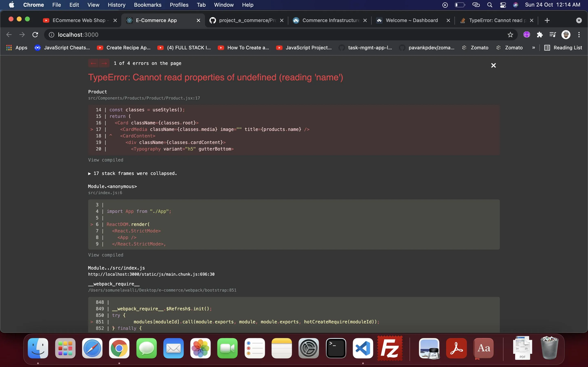Go to next error with right arrow
588x367 pixels.
coord(104,63)
